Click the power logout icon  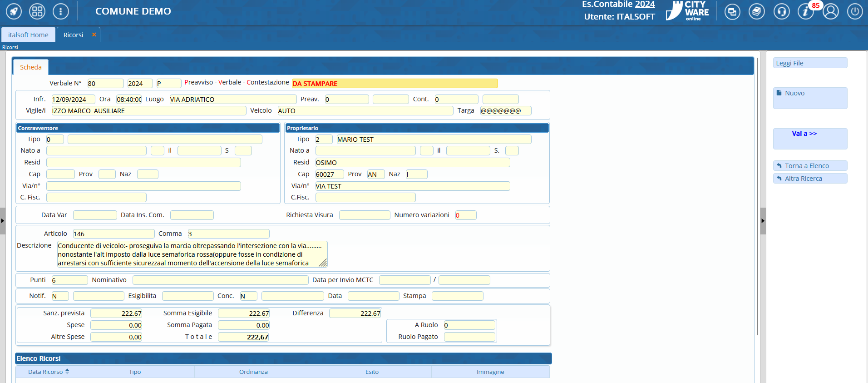(855, 11)
